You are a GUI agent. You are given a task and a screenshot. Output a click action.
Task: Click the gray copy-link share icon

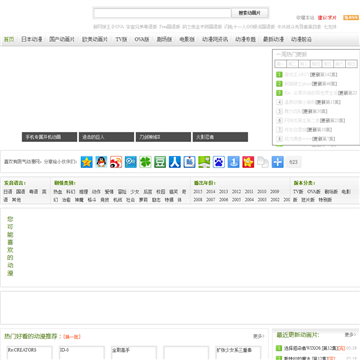pos(263,162)
